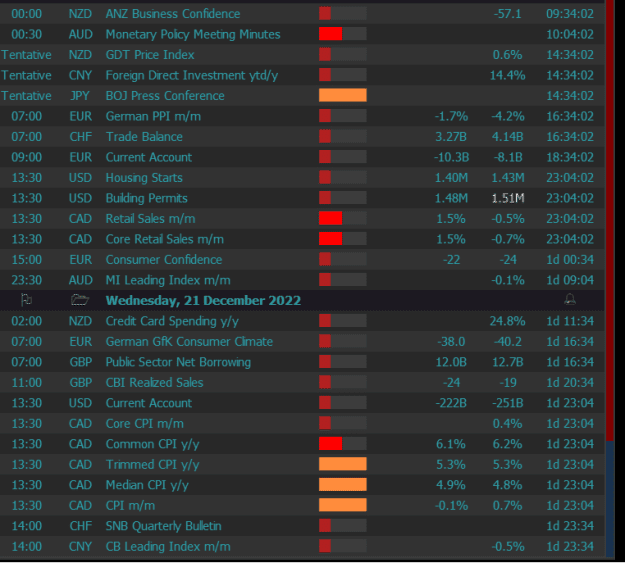This screenshot has width=625, height=563.
Task: Select EUR Current Account event
Action: (149, 157)
